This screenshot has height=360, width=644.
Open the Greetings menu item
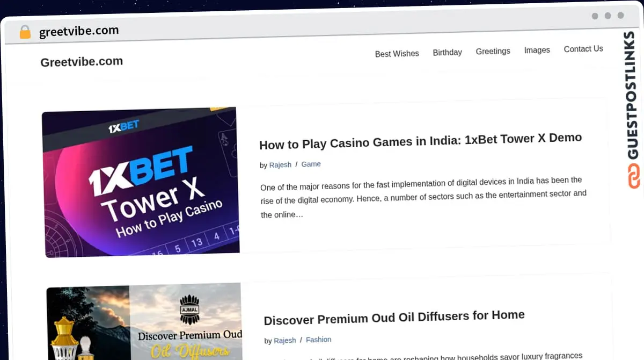coord(493,51)
